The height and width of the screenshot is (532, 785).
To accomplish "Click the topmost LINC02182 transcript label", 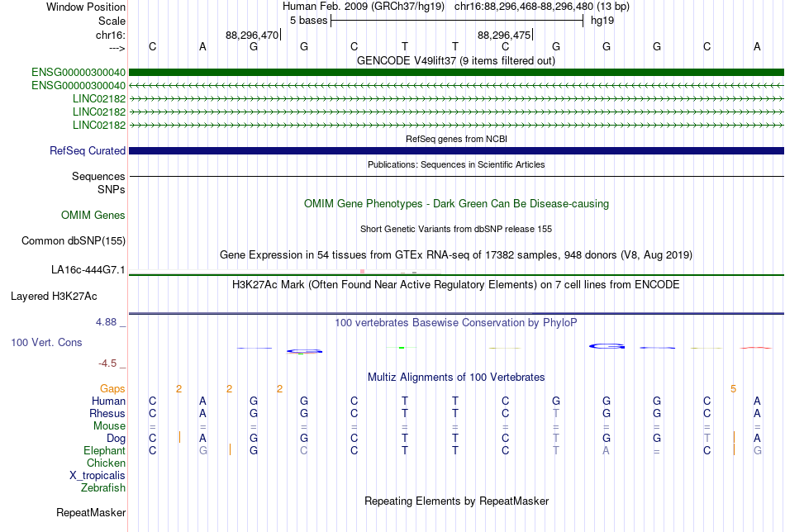I will [99, 98].
